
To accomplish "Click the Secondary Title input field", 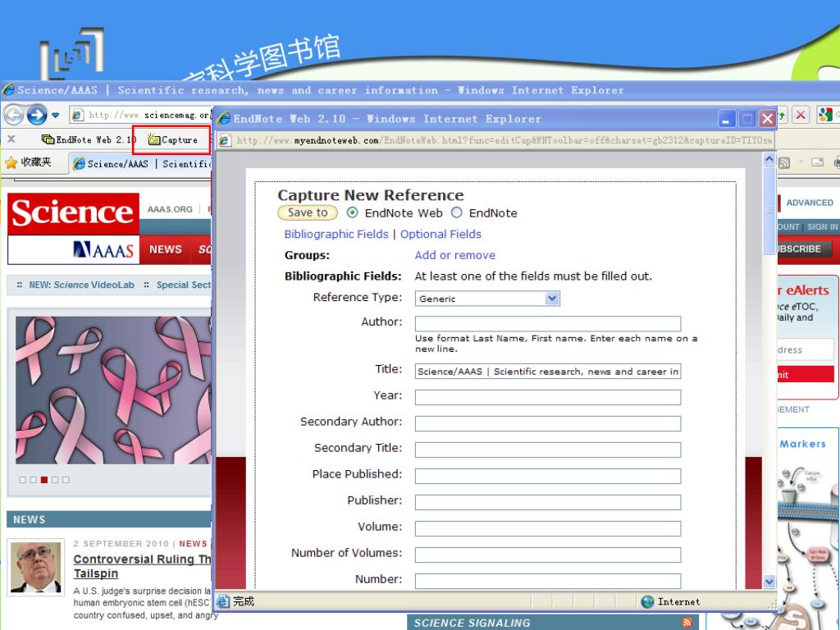I will coord(547,450).
